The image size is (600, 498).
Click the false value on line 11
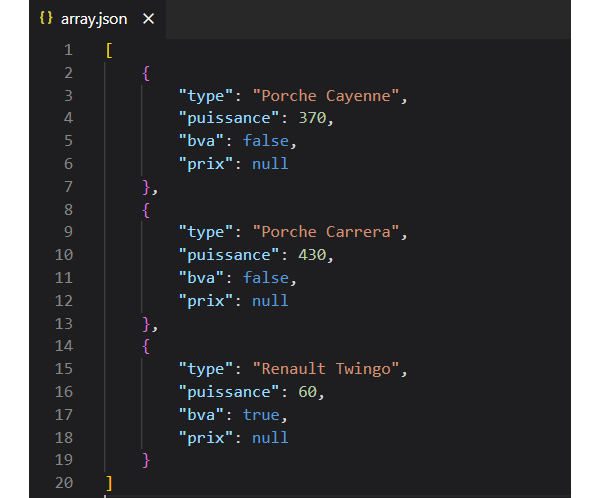click(266, 278)
